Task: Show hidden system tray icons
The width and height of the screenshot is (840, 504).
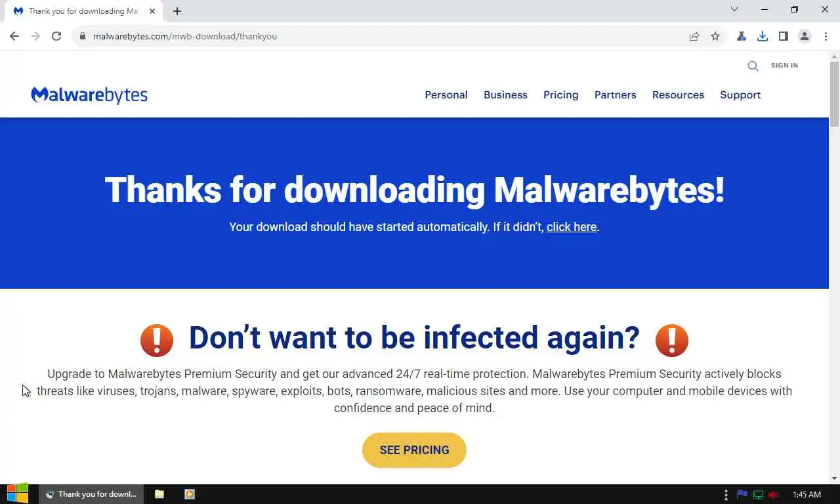Action: tap(726, 494)
